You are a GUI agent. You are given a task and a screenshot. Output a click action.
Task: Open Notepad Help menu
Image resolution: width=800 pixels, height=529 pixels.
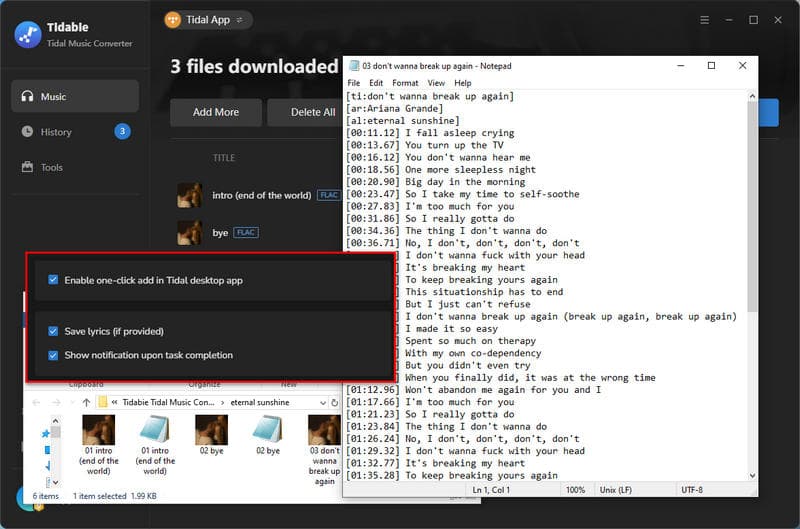pyautogui.click(x=463, y=83)
